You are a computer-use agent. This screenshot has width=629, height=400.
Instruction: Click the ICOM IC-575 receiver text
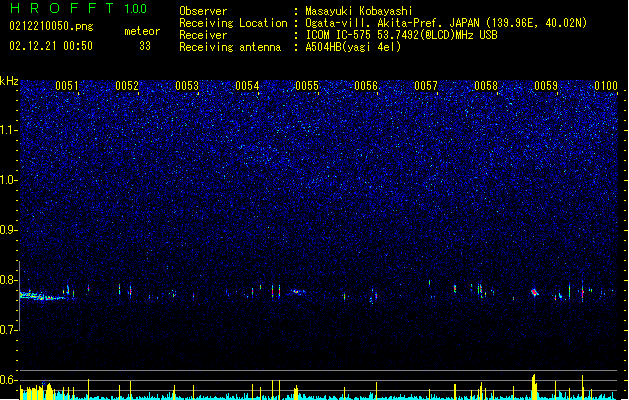click(x=401, y=35)
